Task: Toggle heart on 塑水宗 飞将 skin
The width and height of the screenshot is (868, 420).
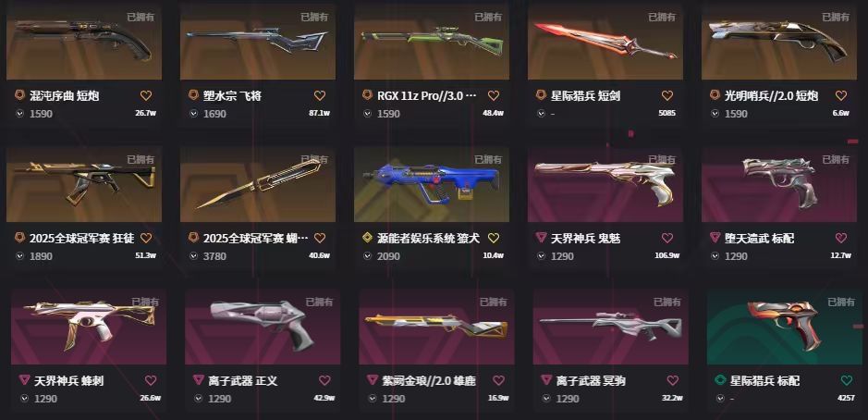Action: point(320,96)
